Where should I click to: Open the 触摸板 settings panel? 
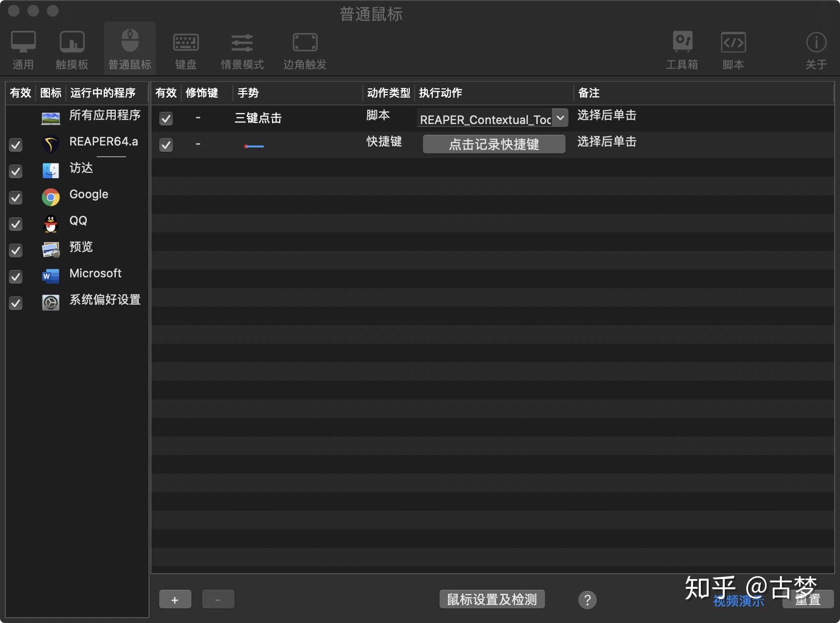click(x=72, y=48)
